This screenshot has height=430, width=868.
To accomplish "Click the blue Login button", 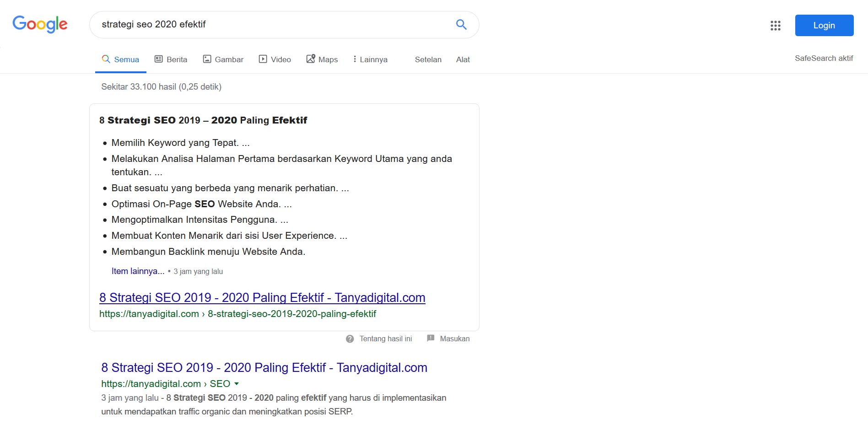I will 824,25.
